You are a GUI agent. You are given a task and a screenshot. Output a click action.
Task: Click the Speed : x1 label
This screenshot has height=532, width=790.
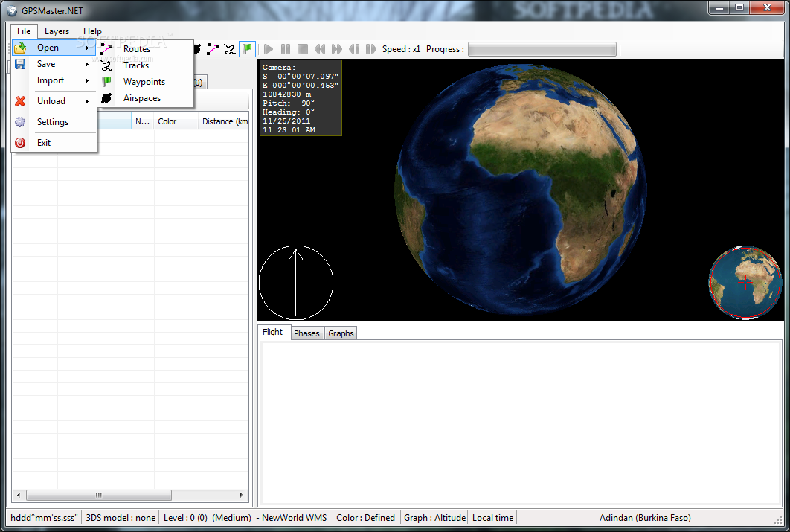coord(401,49)
